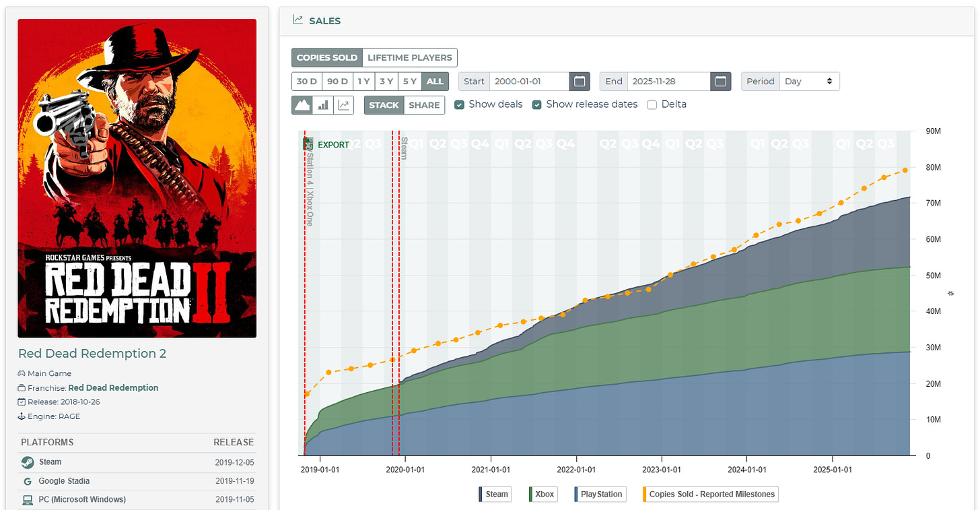This screenshot has width=980, height=510.
Task: Select the COPIES SOLD tab
Action: pos(327,58)
